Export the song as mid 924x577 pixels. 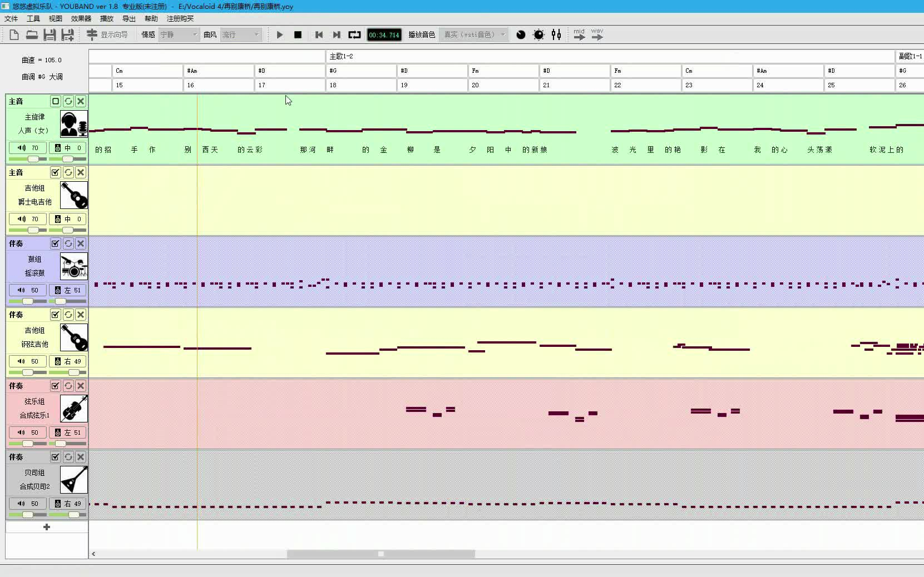tap(579, 34)
